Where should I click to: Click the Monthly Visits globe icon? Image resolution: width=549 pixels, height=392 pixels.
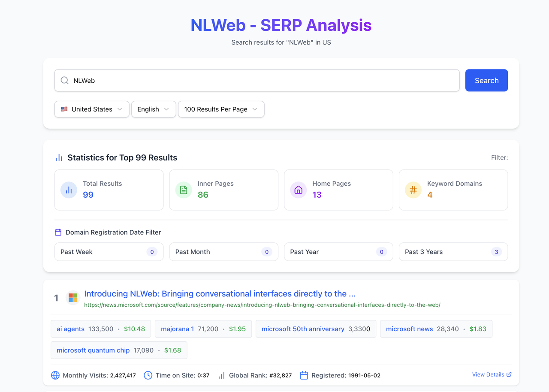pyautogui.click(x=55, y=375)
